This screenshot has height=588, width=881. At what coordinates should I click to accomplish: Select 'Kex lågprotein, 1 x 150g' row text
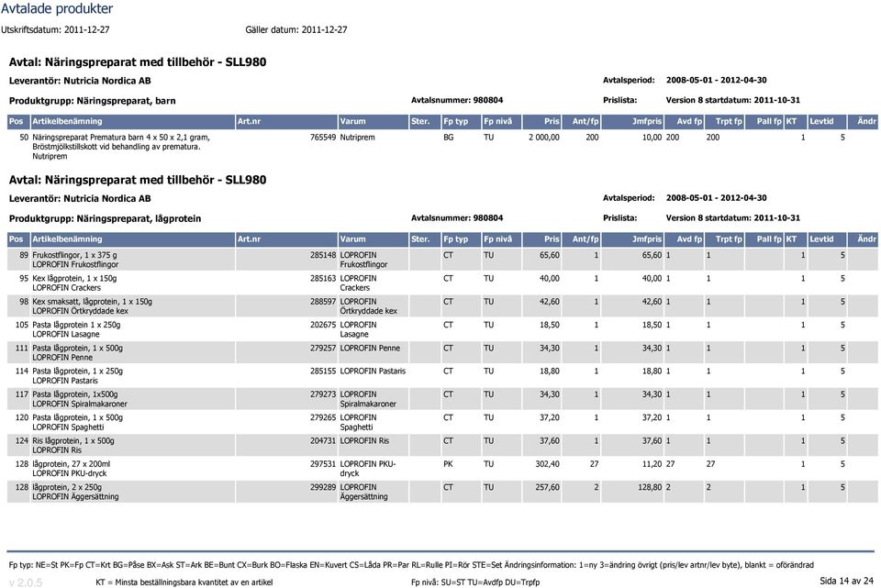click(x=74, y=278)
